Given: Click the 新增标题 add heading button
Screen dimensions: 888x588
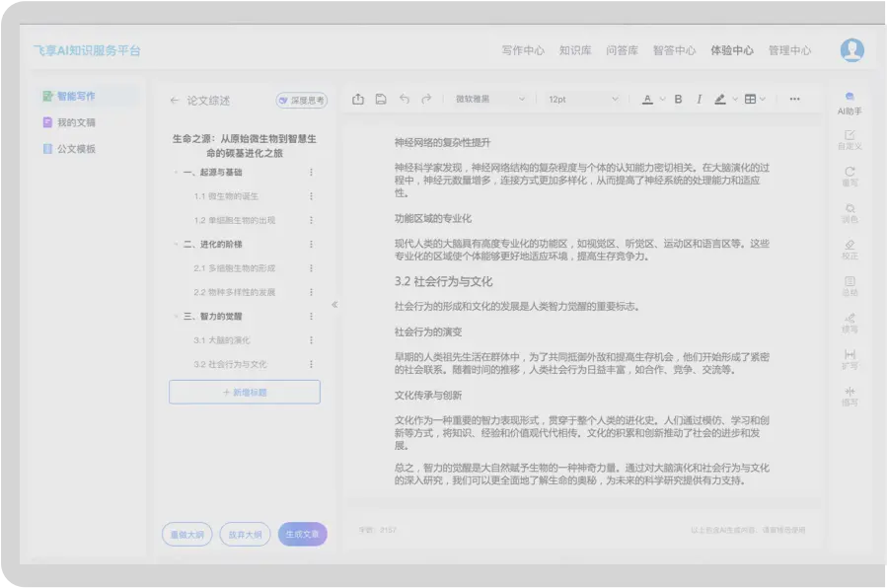Looking at the screenshot, I should point(245,392).
